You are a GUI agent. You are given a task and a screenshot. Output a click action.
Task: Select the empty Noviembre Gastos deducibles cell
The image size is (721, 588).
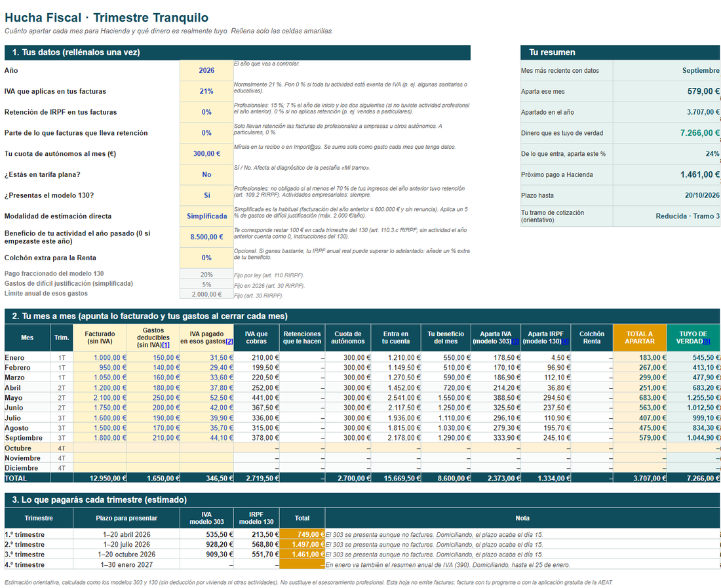(x=153, y=458)
